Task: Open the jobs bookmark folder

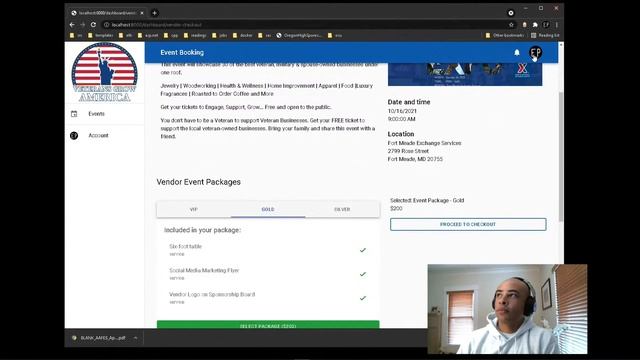Action: coord(219,36)
